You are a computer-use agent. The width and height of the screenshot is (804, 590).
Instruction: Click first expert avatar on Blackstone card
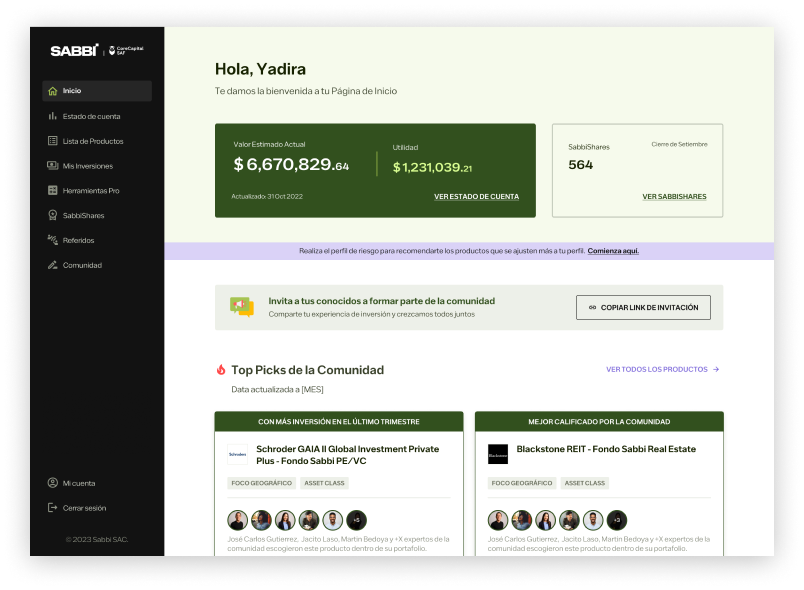click(498, 520)
